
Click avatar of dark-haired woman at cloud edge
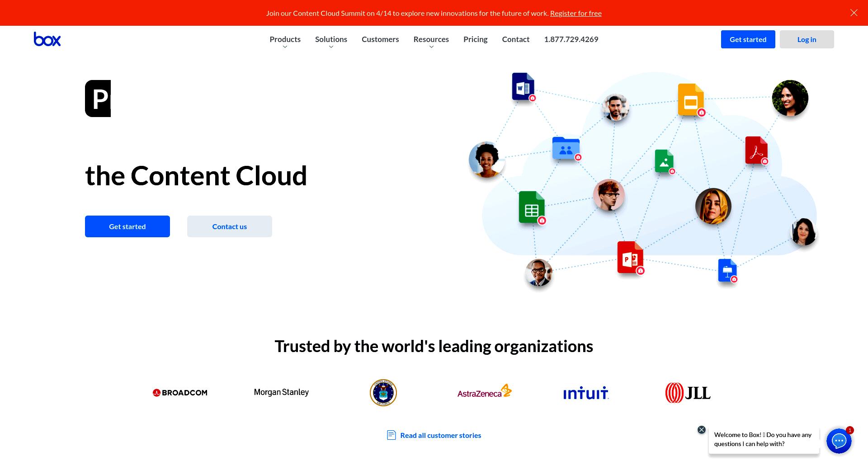point(804,231)
